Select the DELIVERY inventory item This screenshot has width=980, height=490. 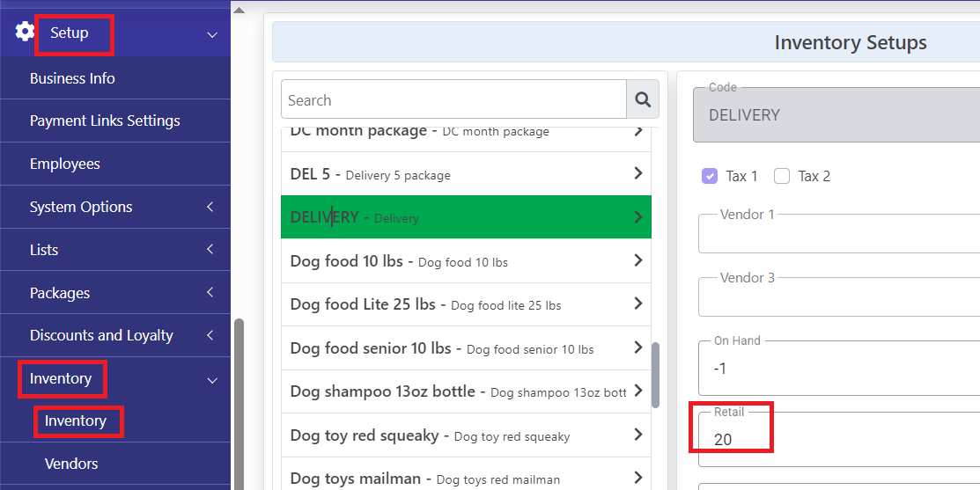tap(467, 217)
